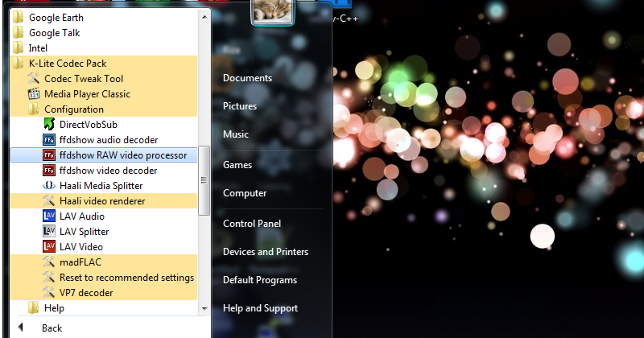Collapse the K-Lite Codec Pack folder icon

[19, 64]
